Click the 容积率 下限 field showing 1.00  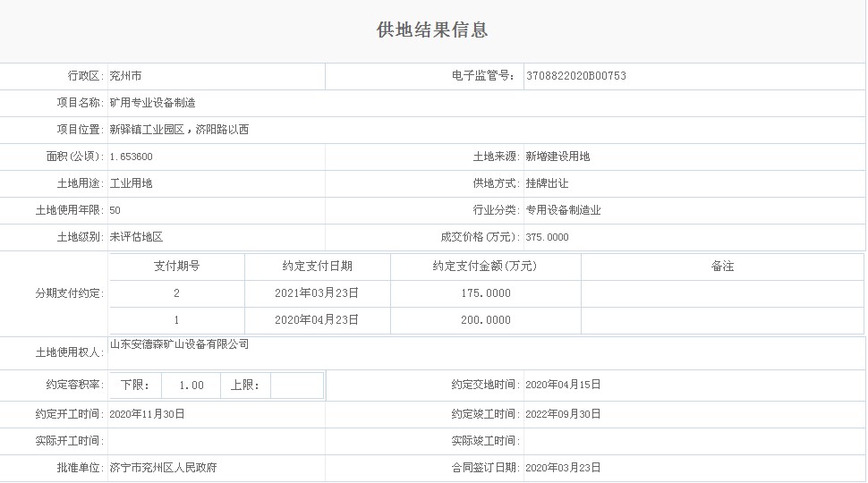191,386
